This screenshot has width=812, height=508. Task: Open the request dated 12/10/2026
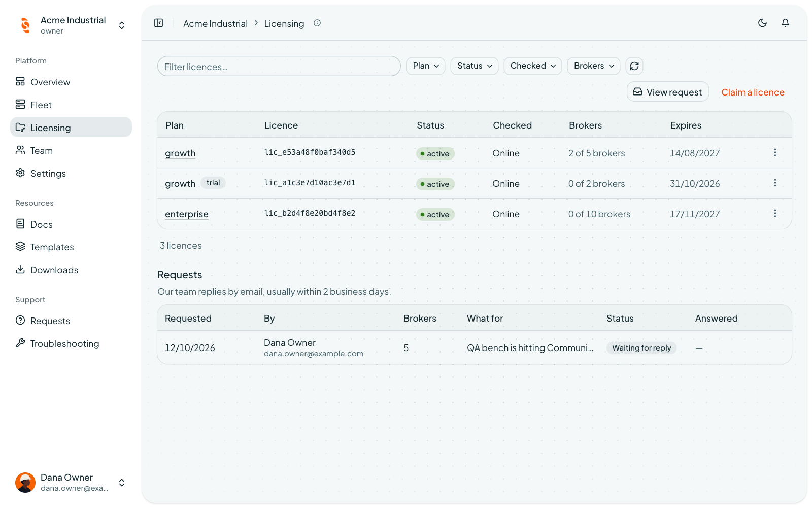point(475,347)
